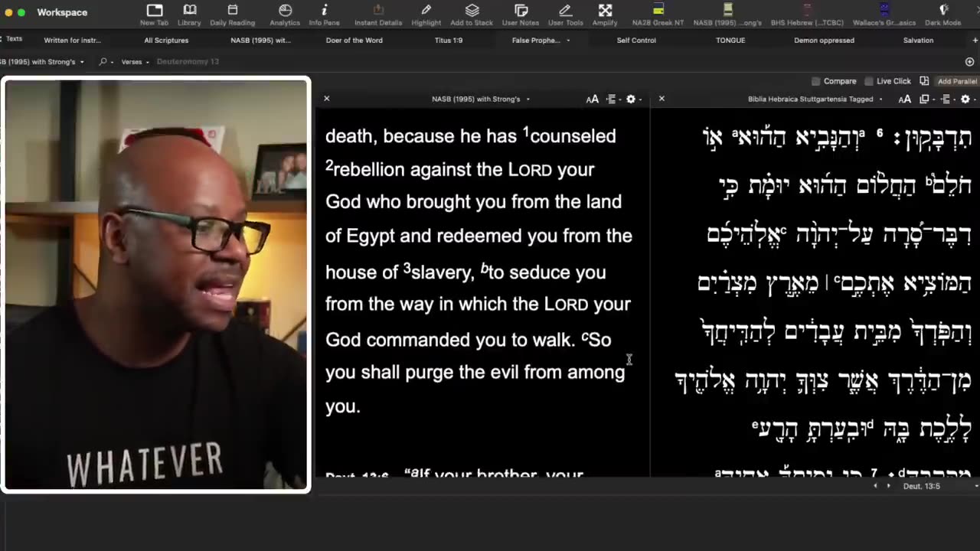Switch to Demon oppressed tab
980x551 pixels.
point(824,40)
